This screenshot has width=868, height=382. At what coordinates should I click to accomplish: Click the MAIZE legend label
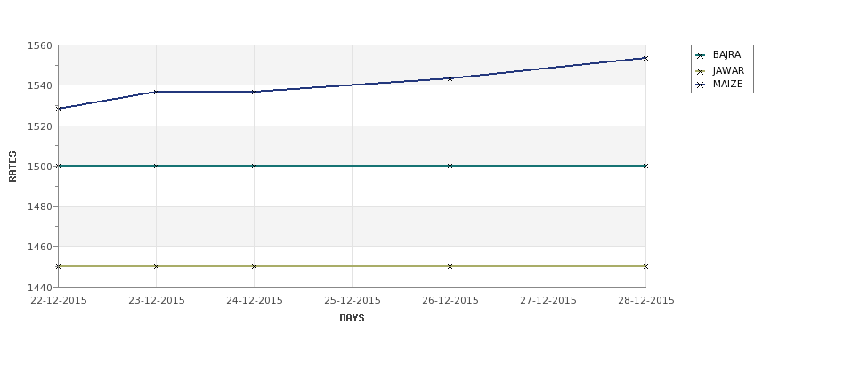click(x=728, y=85)
